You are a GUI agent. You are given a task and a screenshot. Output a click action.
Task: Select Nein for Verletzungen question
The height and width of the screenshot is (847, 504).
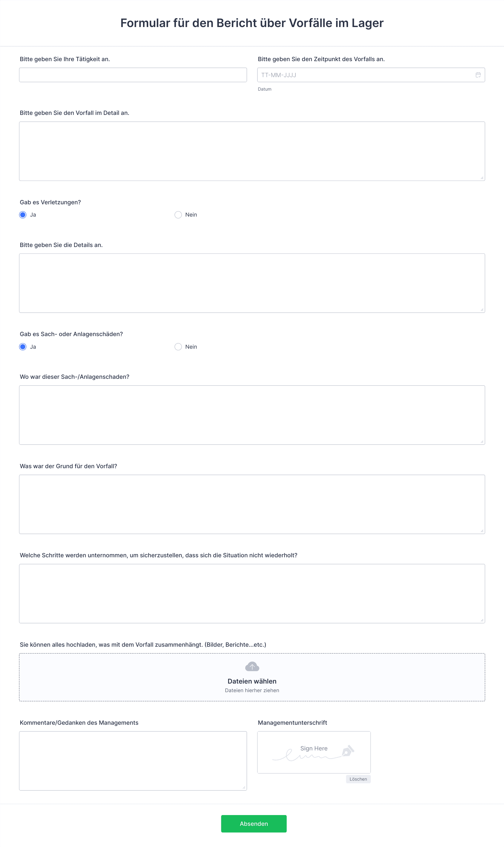[x=178, y=215]
